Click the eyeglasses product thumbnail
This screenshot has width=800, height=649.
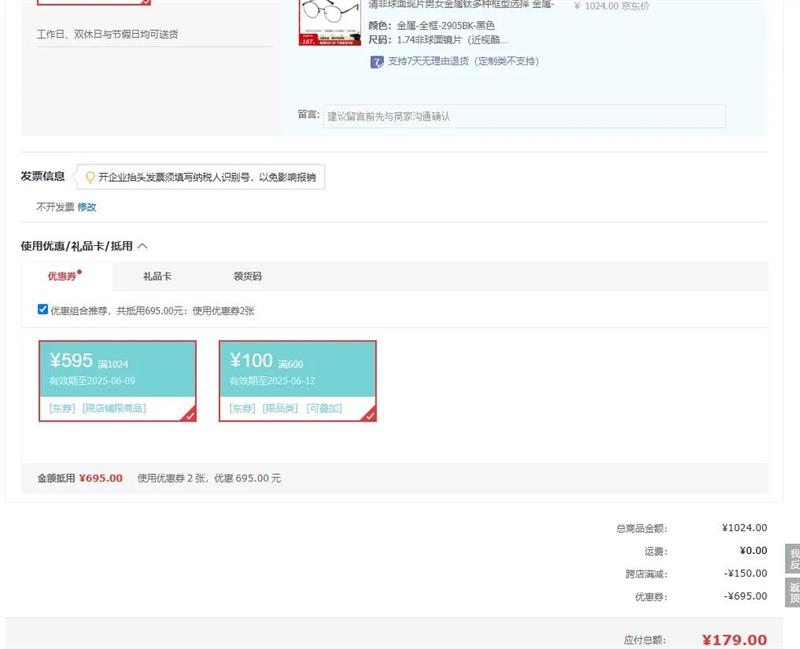(x=329, y=22)
